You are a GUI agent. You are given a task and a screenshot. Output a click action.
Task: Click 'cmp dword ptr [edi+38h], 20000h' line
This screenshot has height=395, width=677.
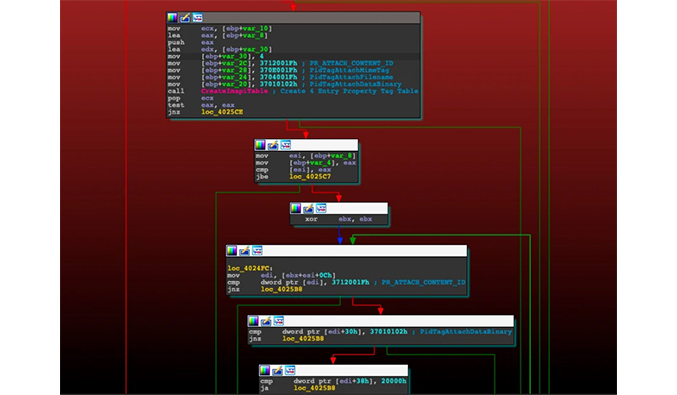pos(333,381)
